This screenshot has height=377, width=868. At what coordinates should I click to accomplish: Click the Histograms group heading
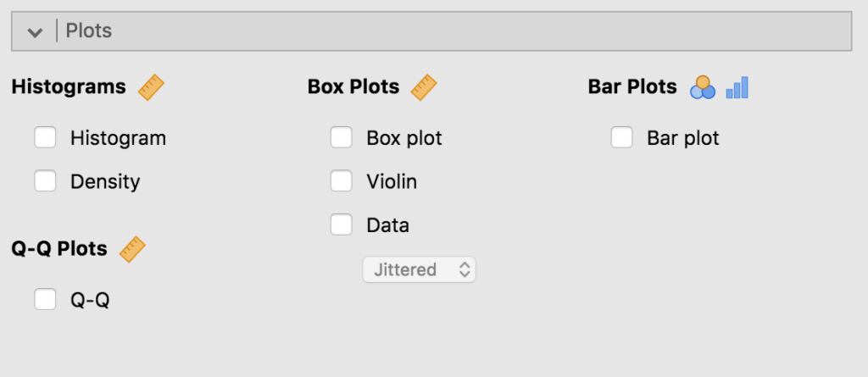[x=69, y=86]
